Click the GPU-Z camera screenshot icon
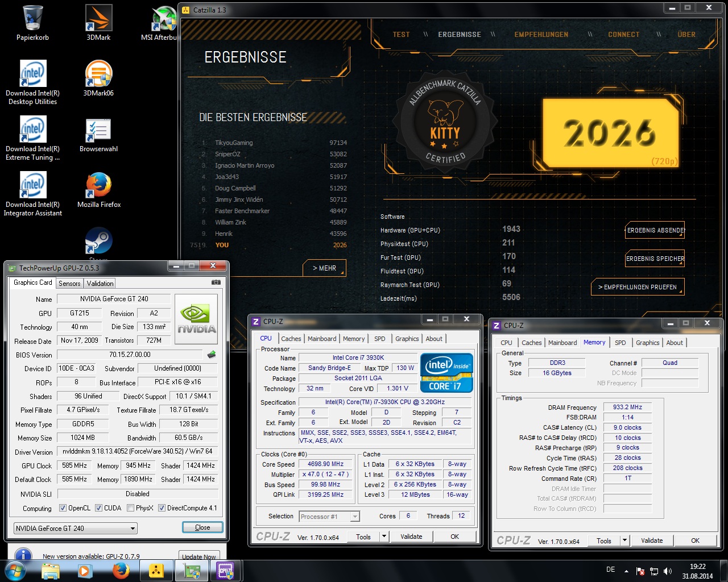The width and height of the screenshot is (728, 582). [216, 282]
